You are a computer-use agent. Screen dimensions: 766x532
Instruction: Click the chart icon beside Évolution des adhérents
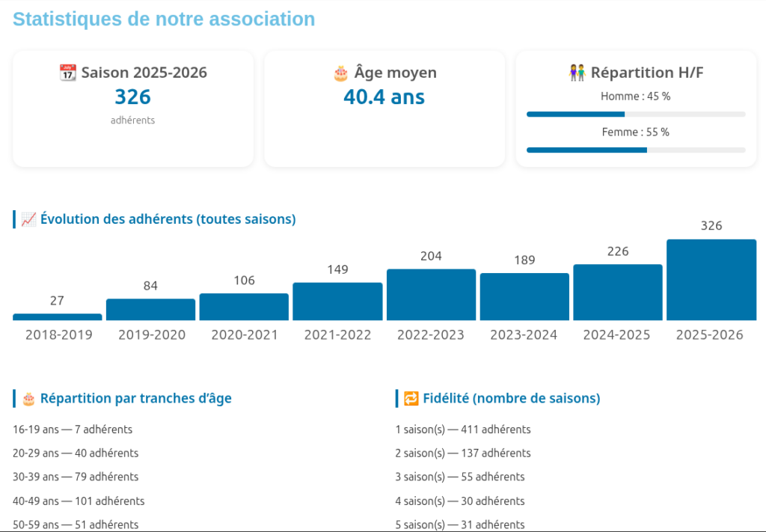tap(29, 219)
